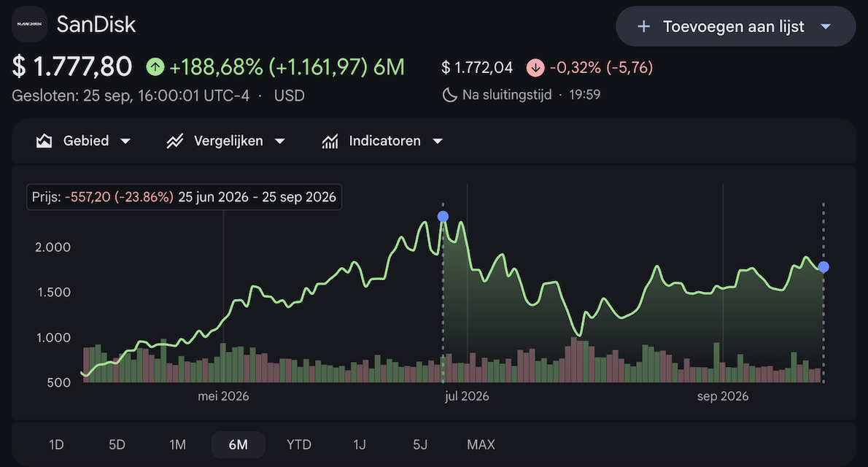Choose the 1J time range
The width and height of the screenshot is (868, 467).
point(360,445)
